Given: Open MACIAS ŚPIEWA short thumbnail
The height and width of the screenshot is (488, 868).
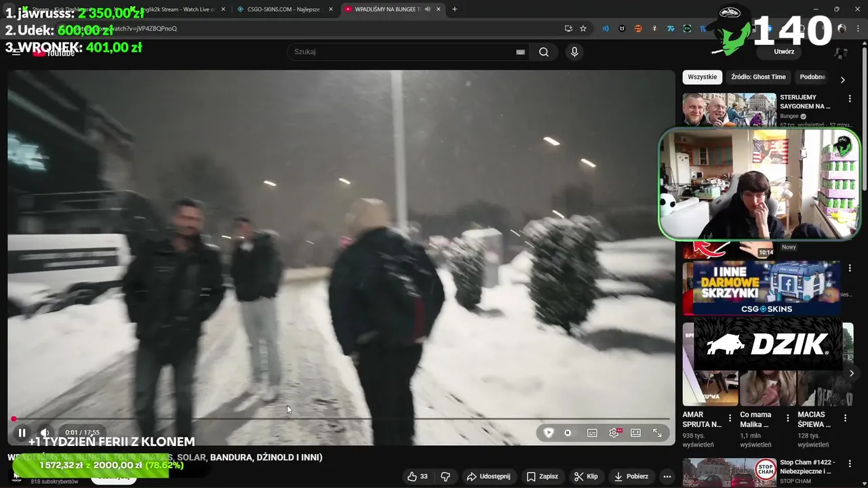Looking at the screenshot, I should (825, 388).
